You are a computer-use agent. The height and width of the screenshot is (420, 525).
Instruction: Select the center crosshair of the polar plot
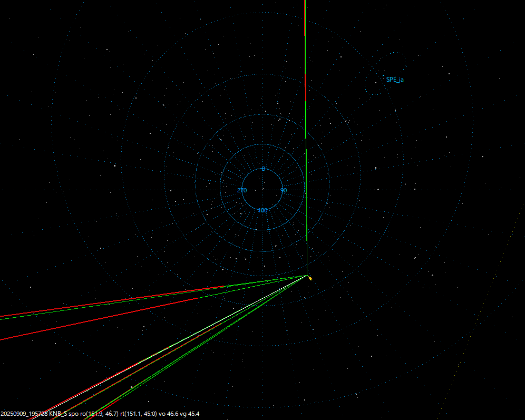pyautogui.click(x=263, y=190)
